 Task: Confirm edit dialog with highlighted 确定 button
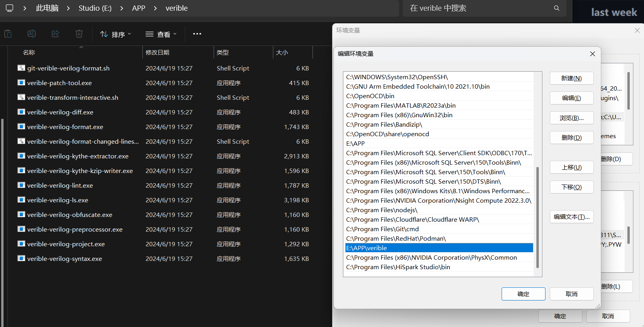pyautogui.click(x=523, y=294)
